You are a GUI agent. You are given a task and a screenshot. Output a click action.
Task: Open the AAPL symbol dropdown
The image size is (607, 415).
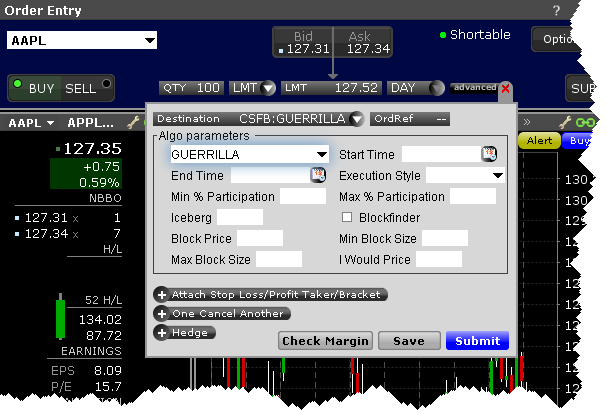click(149, 41)
